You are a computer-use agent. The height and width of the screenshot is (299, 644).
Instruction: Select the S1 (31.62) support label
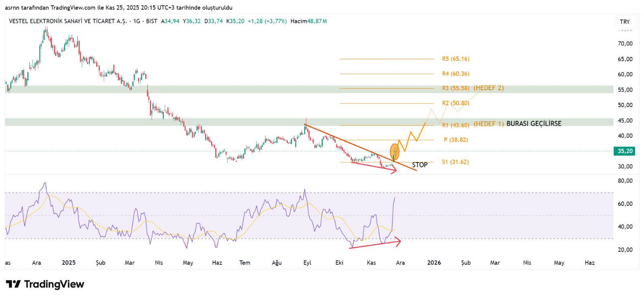click(455, 162)
